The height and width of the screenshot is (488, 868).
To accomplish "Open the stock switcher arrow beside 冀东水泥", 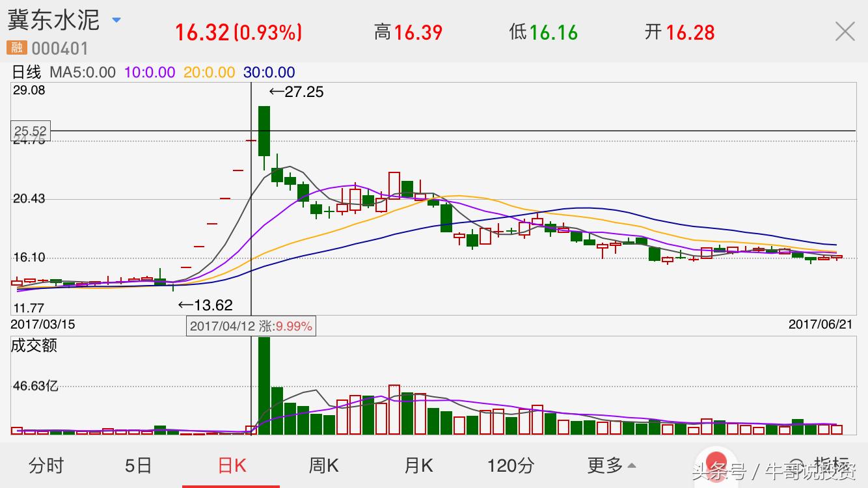I will [116, 20].
